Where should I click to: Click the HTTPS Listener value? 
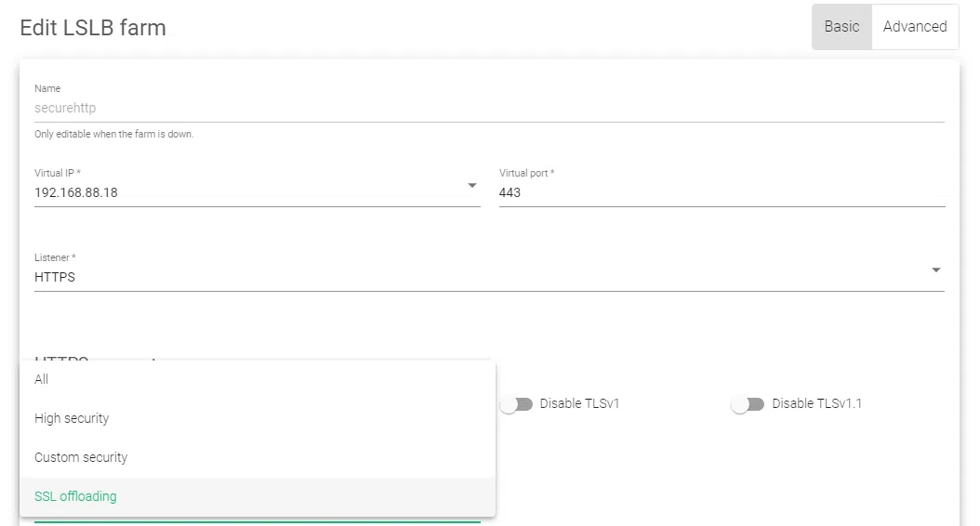55,277
